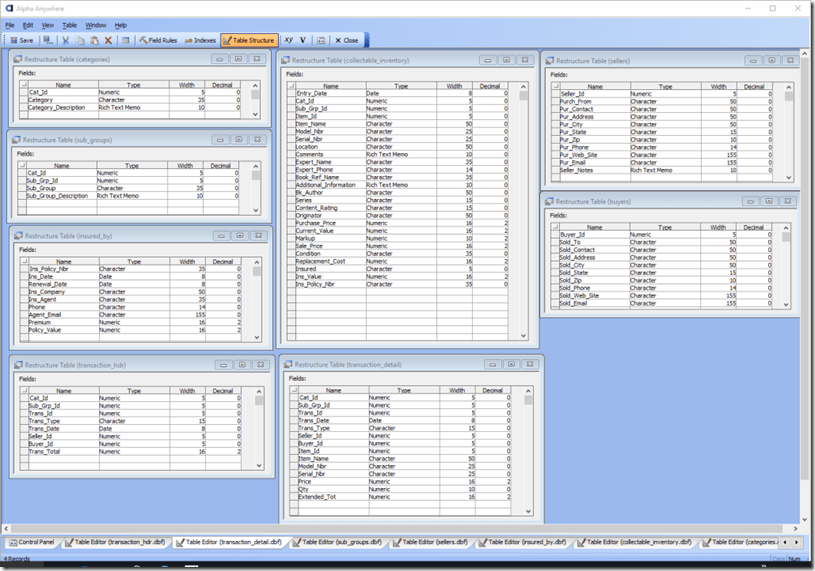Click the transaction_hdr window title icon

[18, 365]
